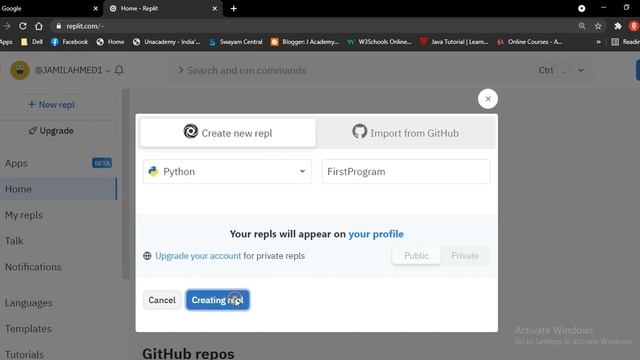Select Home in the sidebar
The width and height of the screenshot is (640, 360).
click(58, 189)
